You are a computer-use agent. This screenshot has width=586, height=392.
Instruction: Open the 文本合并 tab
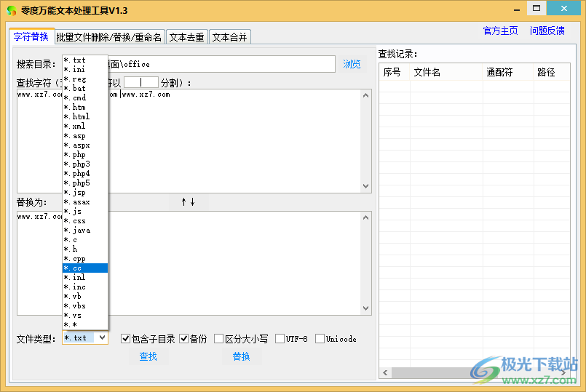229,37
